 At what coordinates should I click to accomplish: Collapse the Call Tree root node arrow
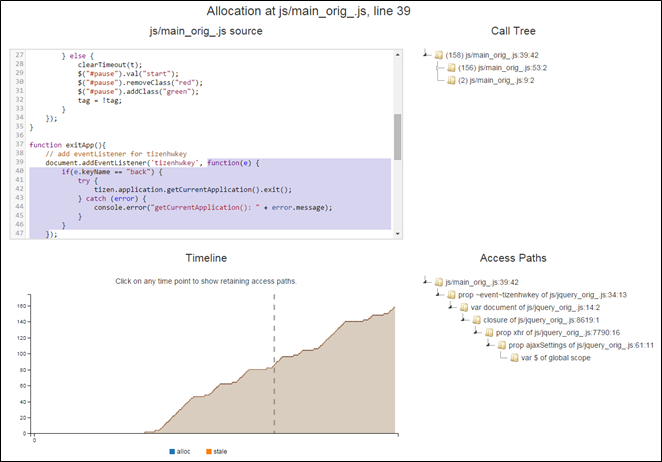(427, 55)
